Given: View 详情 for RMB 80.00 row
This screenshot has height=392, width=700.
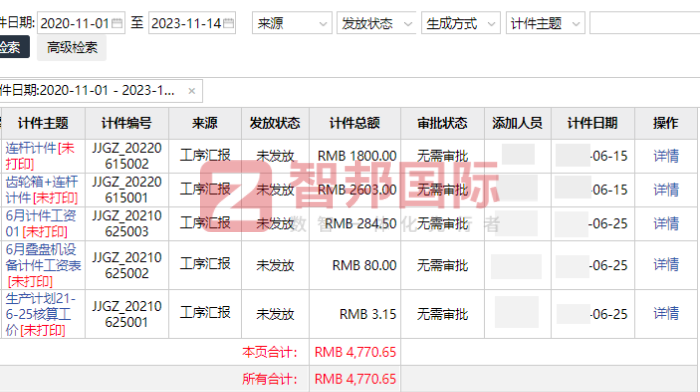Looking at the screenshot, I should [666, 265].
